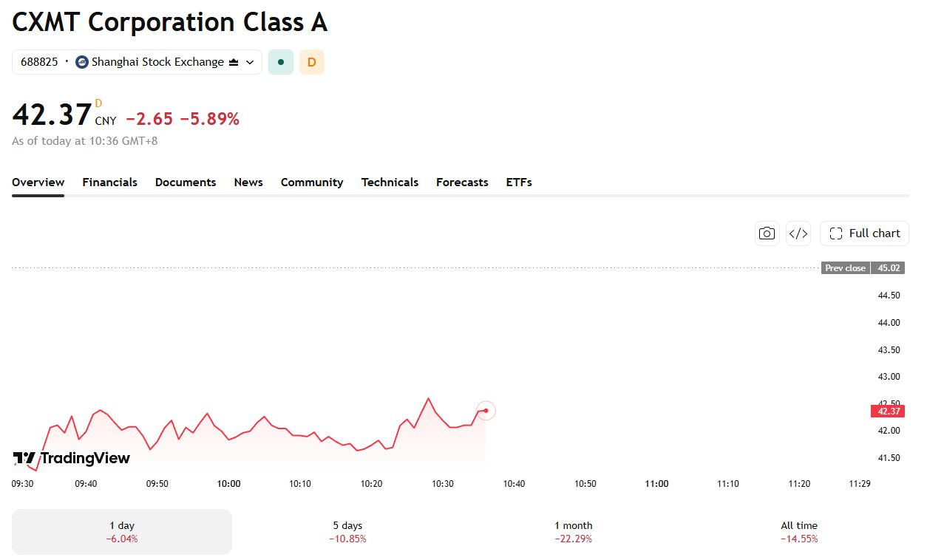927x560 pixels.
Task: Click the red 42.37 price label on axis
Action: [888, 412]
